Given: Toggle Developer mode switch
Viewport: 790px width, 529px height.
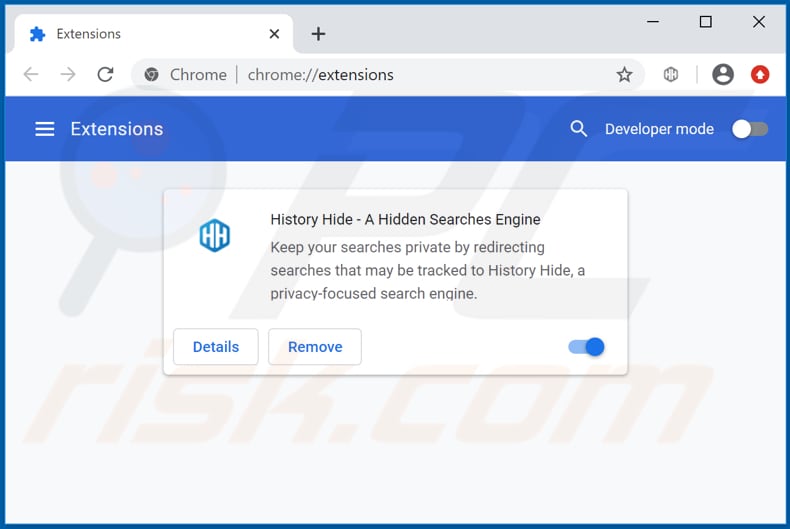Looking at the screenshot, I should coord(750,129).
